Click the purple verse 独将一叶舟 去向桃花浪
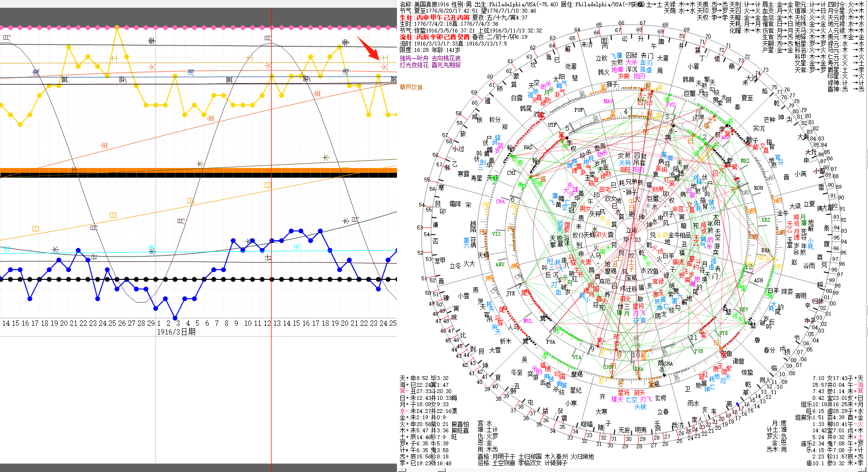Image resolution: width=868 pixels, height=472 pixels. coord(430,58)
